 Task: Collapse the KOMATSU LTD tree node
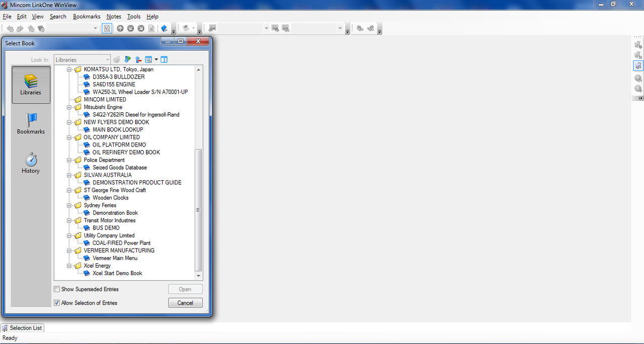coord(69,70)
